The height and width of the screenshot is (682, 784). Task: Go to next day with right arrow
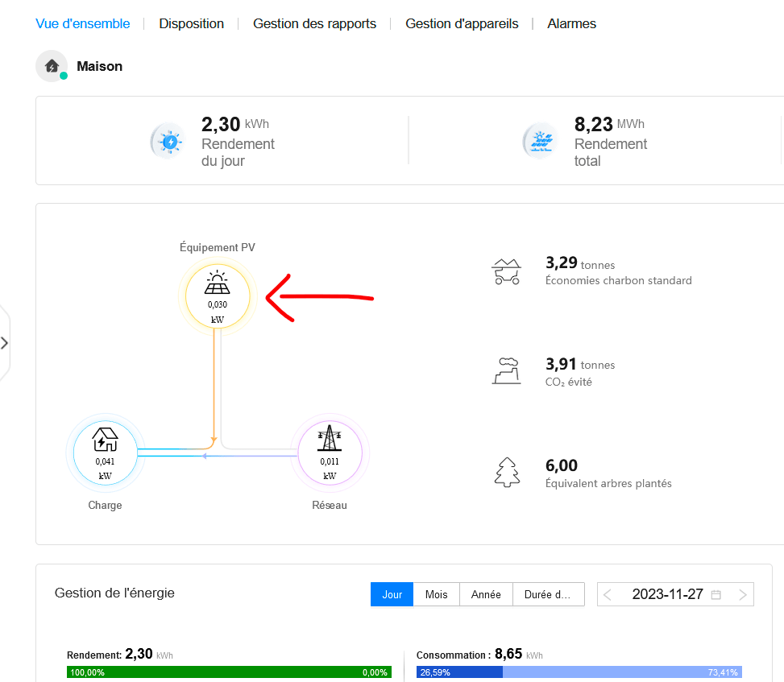click(x=742, y=595)
